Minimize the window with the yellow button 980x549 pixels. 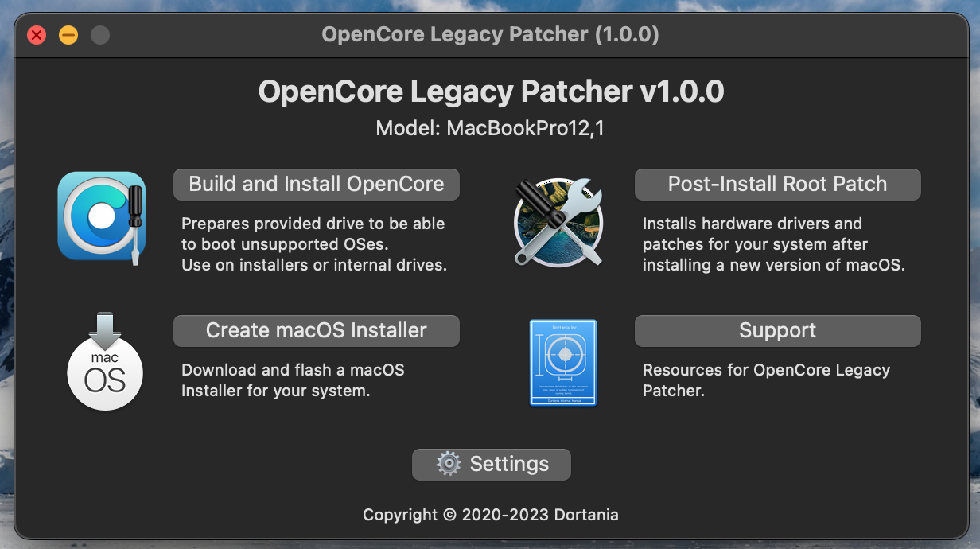point(68,35)
